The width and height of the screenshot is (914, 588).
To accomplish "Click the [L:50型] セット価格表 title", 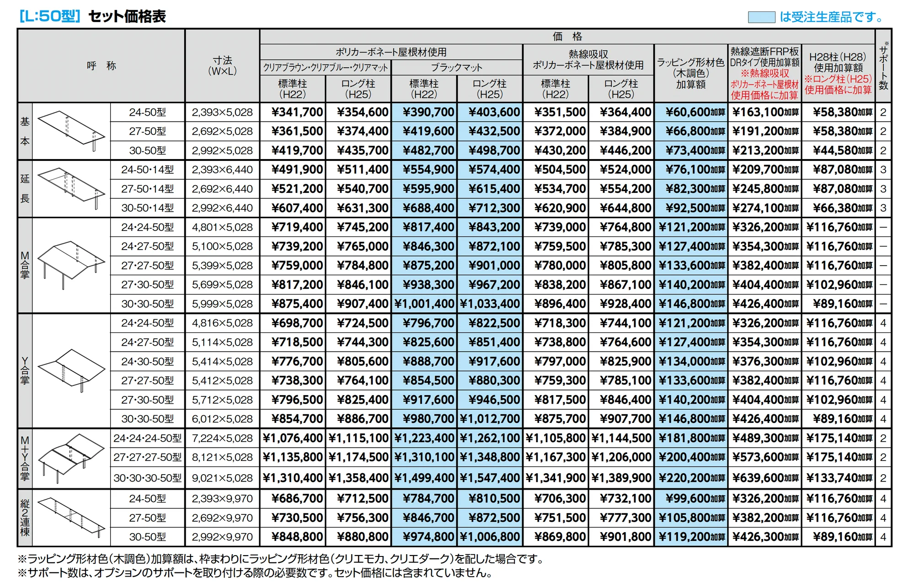I will tap(93, 16).
